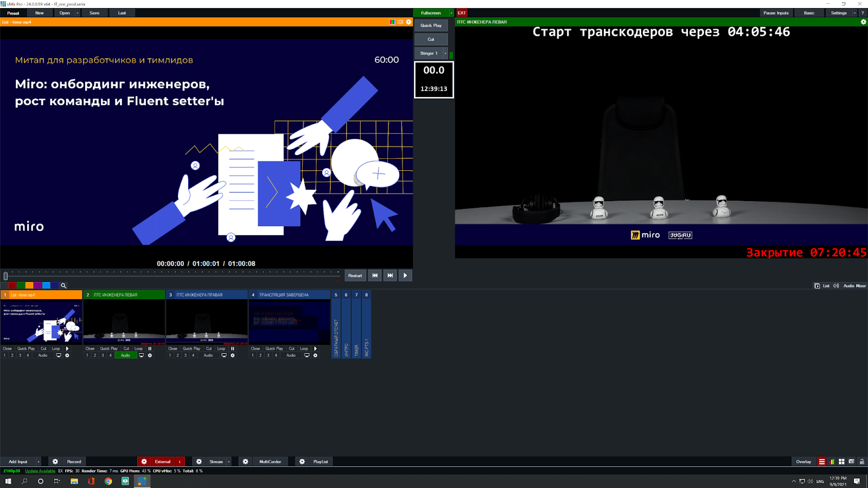Click the Restart playback button

point(355,275)
